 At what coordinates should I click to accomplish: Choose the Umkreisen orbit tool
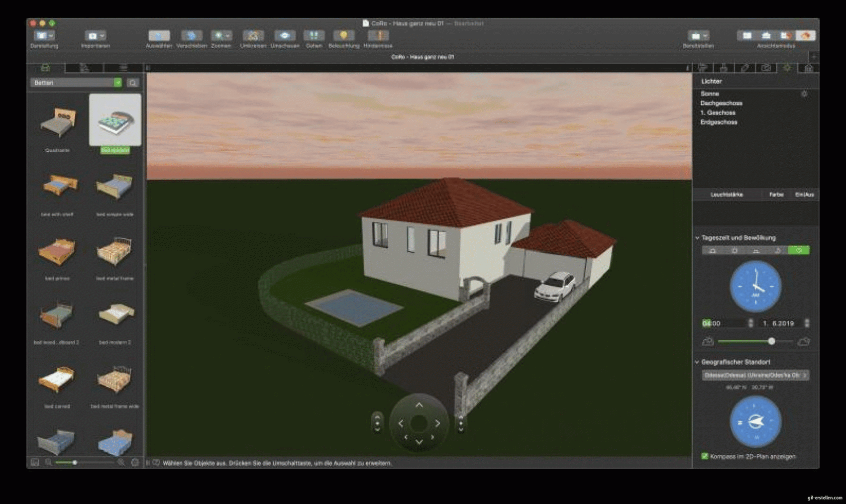(253, 36)
